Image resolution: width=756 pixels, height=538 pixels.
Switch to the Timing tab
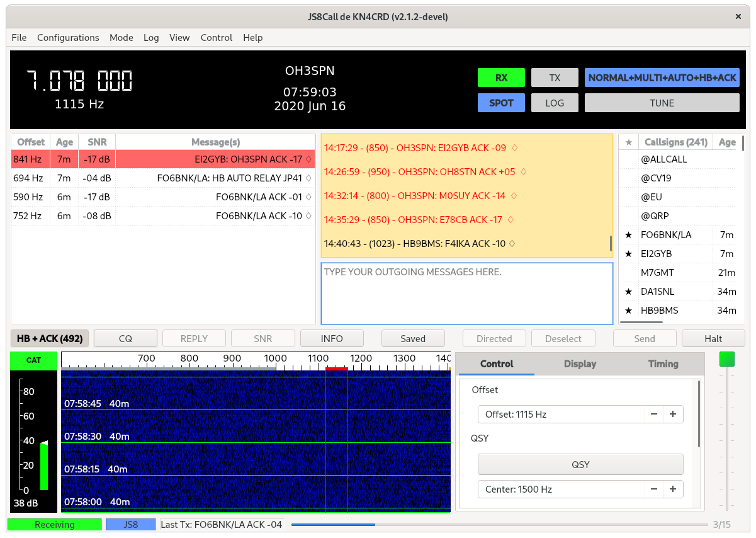[663, 364]
